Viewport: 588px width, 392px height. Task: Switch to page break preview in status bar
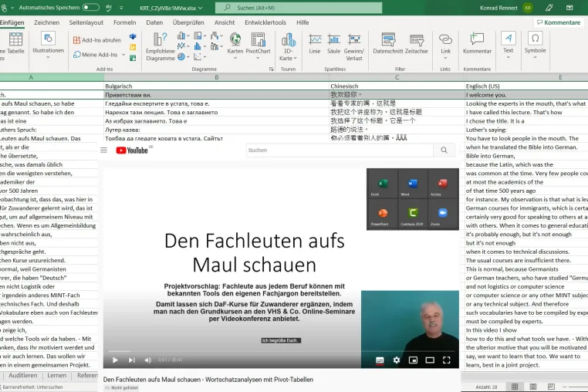point(551,387)
